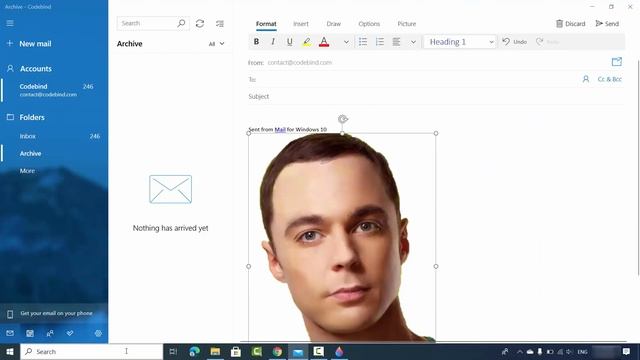This screenshot has height=360, width=640.
Task: Show Cc & Bcc fields
Action: coord(609,79)
